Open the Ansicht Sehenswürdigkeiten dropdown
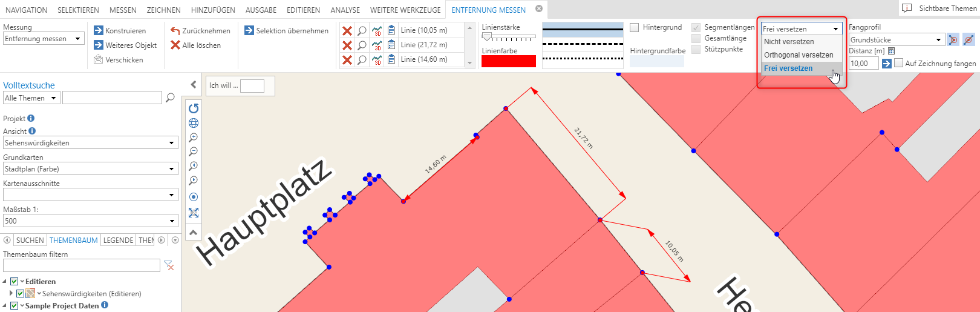This screenshot has width=980, height=312. pos(91,143)
